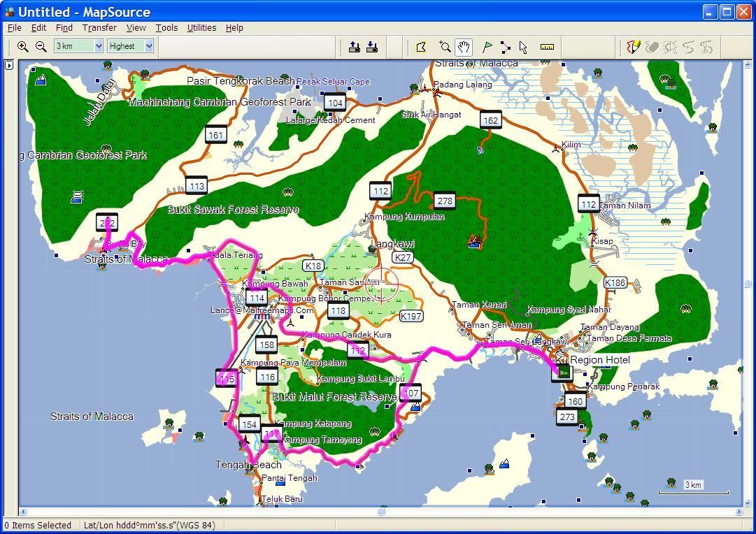The image size is (756, 534).
Task: Click road shield K27 on map
Action: pyautogui.click(x=403, y=257)
